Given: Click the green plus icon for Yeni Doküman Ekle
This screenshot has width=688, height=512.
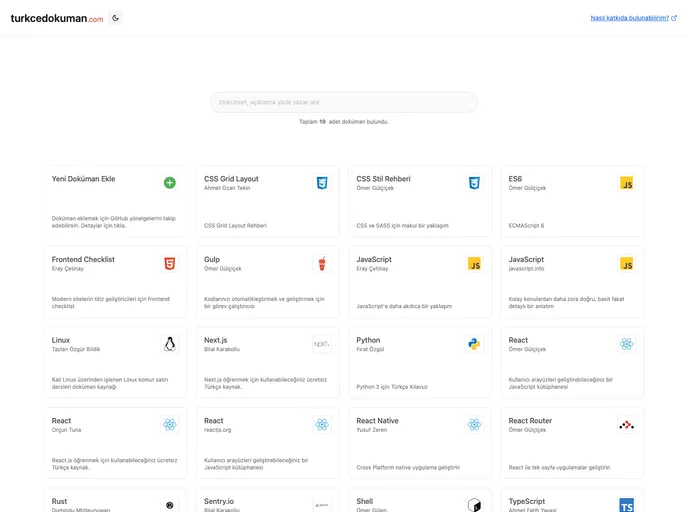Looking at the screenshot, I should coord(170,183).
